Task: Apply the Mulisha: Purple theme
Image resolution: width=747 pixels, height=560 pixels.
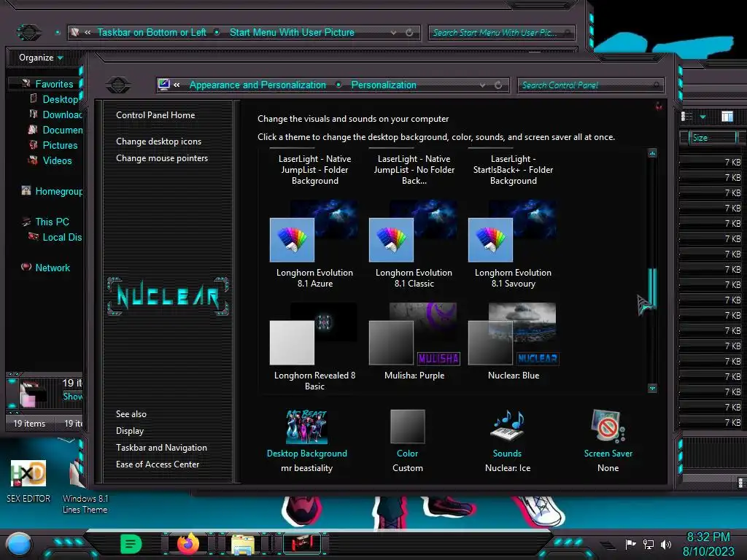Action: point(414,341)
